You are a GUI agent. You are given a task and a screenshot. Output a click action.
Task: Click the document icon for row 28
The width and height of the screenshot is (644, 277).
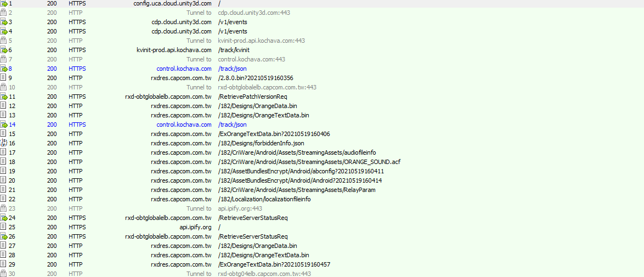[3, 255]
